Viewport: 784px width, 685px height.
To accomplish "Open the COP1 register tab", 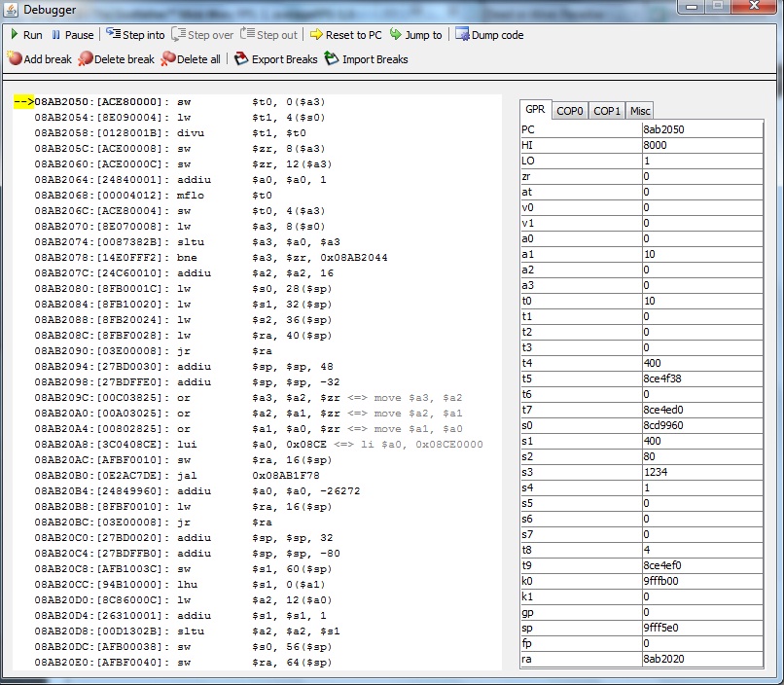I will pyautogui.click(x=607, y=111).
